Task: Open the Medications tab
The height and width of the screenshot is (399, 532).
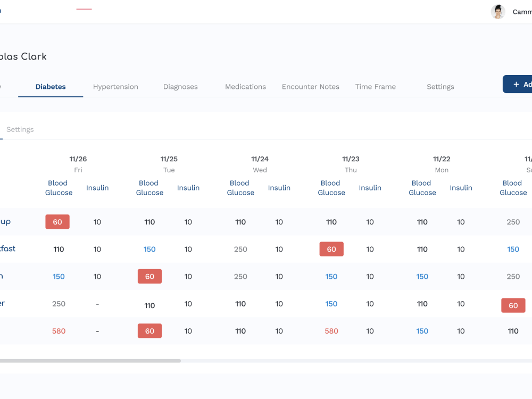Action: [245, 86]
